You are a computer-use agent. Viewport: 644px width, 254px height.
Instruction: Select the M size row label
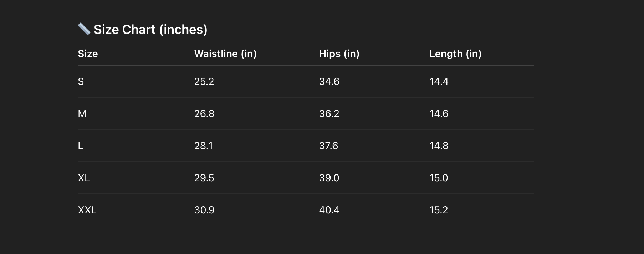coord(82,114)
